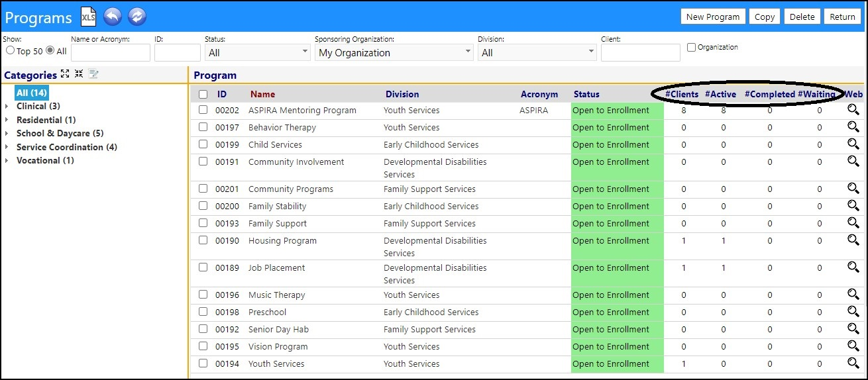This screenshot has width=868, height=380.
Task: Click Open to Enrollment status for Vision Program
Action: 611,346
